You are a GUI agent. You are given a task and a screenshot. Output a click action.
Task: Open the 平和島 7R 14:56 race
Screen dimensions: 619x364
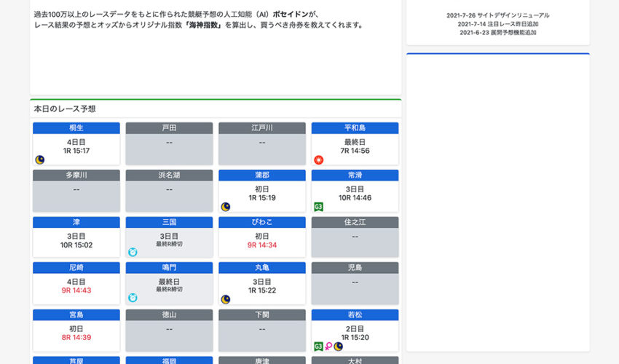coord(355,151)
